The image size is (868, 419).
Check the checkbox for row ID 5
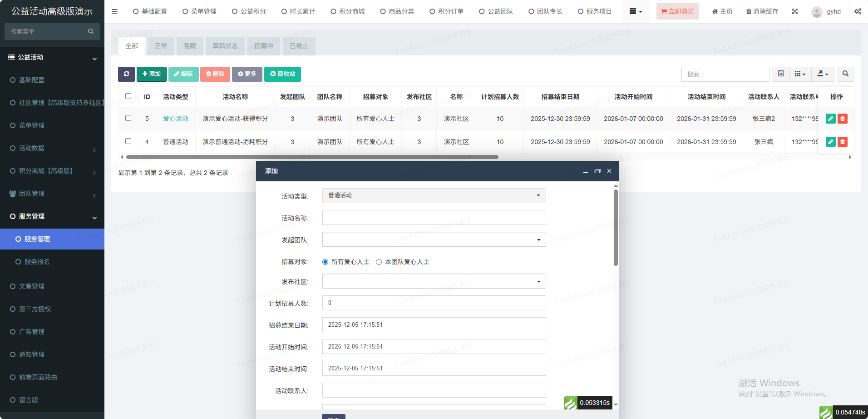128,118
